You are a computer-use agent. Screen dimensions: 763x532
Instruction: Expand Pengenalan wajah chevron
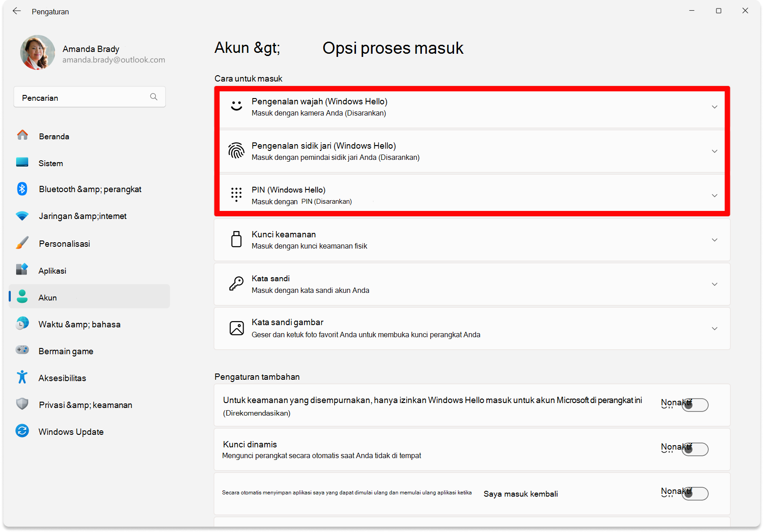coord(715,107)
